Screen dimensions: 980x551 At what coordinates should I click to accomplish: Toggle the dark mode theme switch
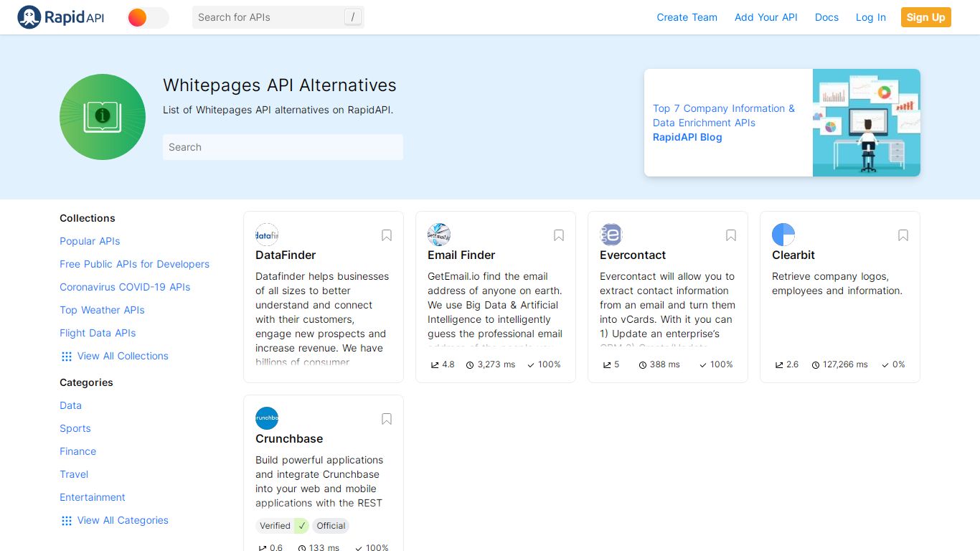click(148, 17)
